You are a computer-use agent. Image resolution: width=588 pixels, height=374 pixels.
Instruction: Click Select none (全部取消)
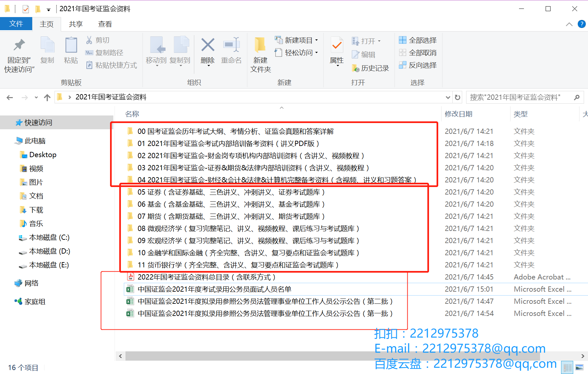coord(418,52)
